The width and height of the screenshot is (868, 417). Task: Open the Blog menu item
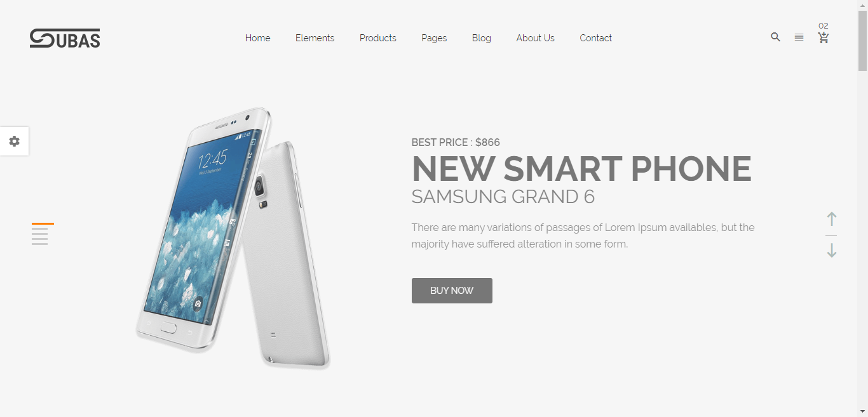481,38
